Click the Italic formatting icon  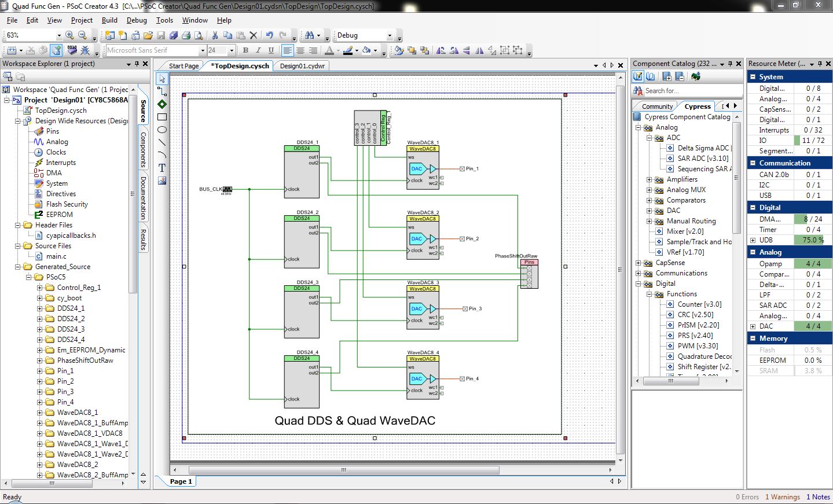[258, 50]
